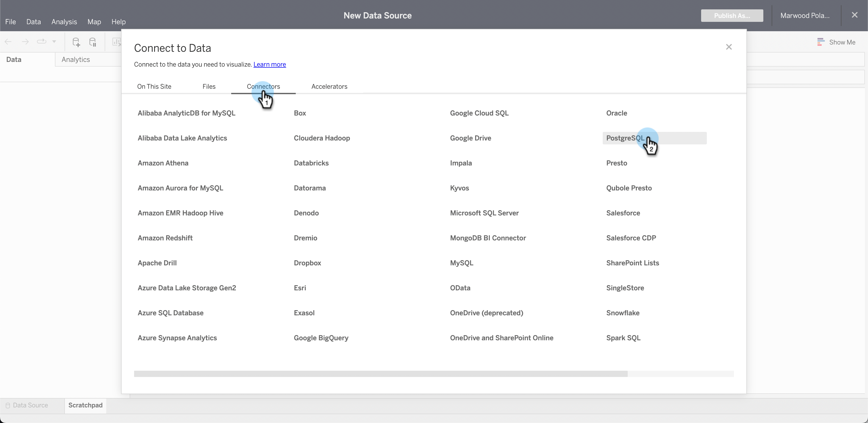The image size is (868, 423).
Task: Switch to the Accelerators tab
Action: coord(329,87)
